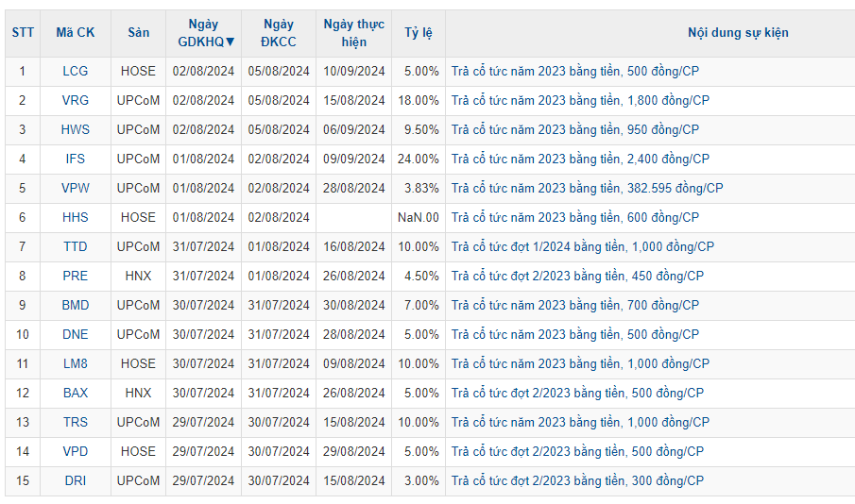Select the TTD ticker link
The image size is (855, 504).
[76, 246]
